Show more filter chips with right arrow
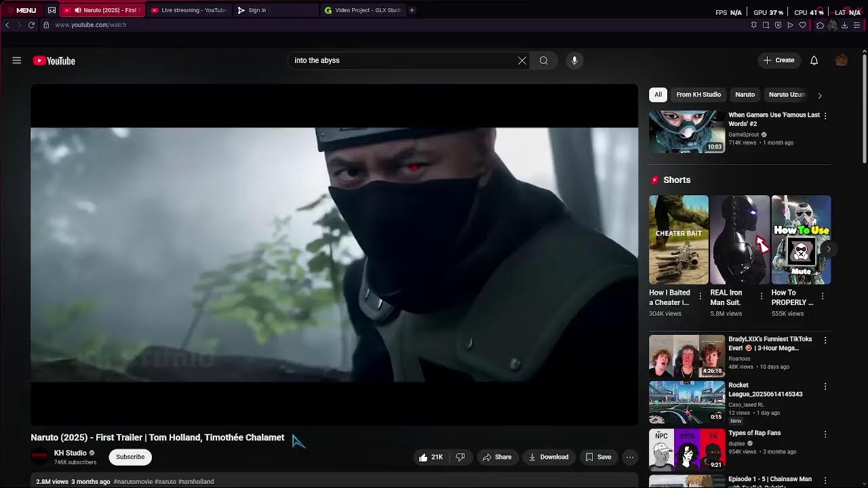The height and width of the screenshot is (488, 868). [x=819, y=96]
